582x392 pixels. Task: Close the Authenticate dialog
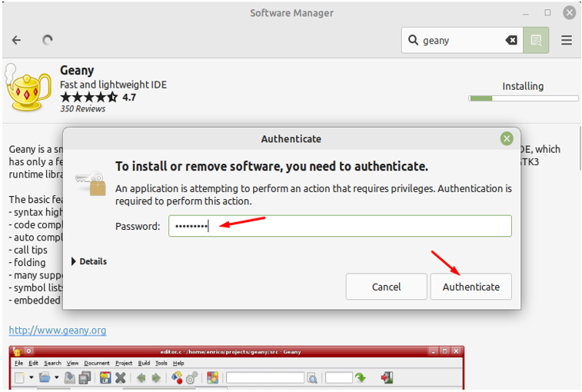pos(507,139)
